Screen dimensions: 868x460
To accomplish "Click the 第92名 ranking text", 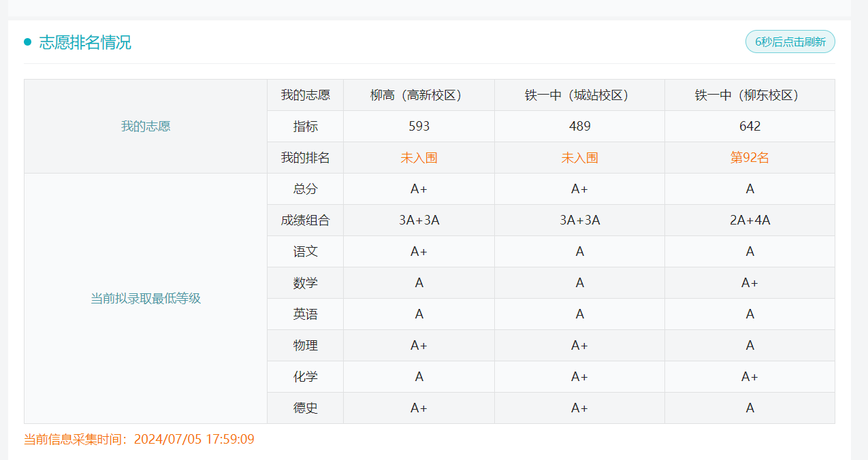I will click(x=750, y=158).
